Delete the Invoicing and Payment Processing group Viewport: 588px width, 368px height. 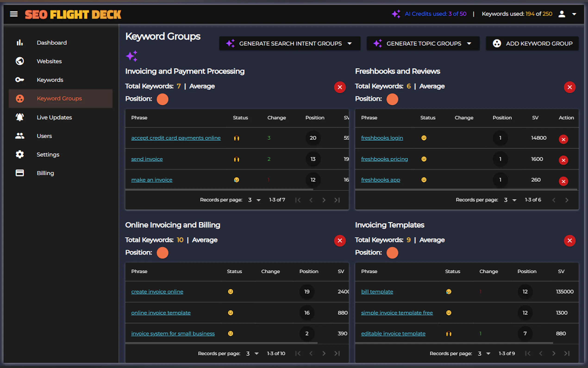340,87
